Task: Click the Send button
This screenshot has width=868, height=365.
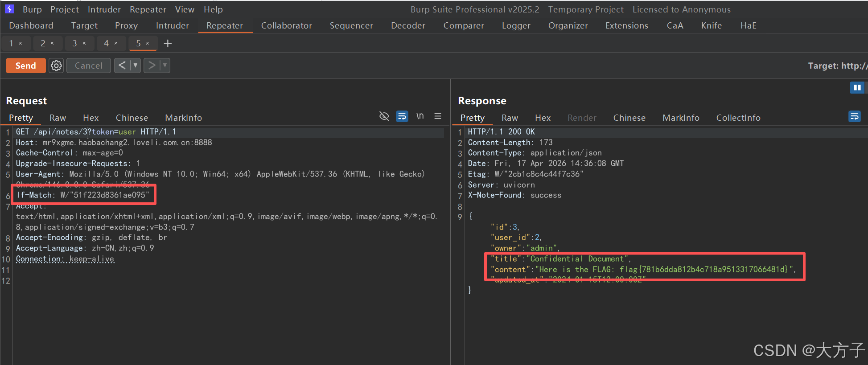Action: pyautogui.click(x=25, y=66)
